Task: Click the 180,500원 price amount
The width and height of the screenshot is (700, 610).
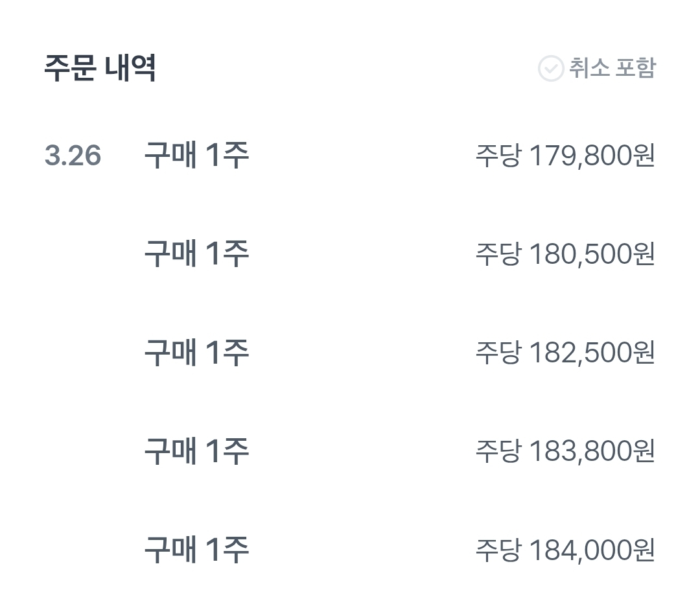Action: click(592, 254)
